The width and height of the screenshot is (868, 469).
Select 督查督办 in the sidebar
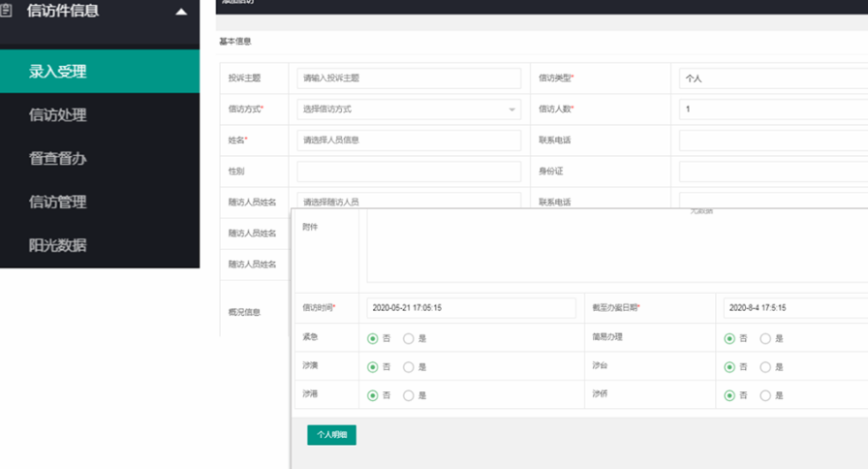(x=58, y=159)
